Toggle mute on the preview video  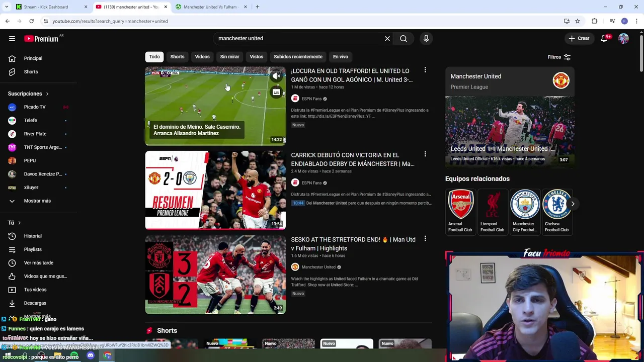(x=276, y=76)
